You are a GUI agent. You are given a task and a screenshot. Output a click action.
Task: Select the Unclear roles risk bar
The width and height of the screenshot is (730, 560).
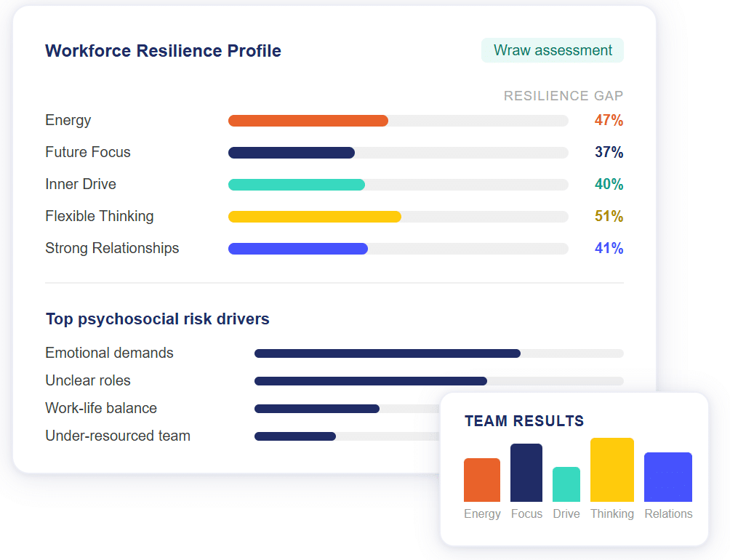(x=370, y=381)
